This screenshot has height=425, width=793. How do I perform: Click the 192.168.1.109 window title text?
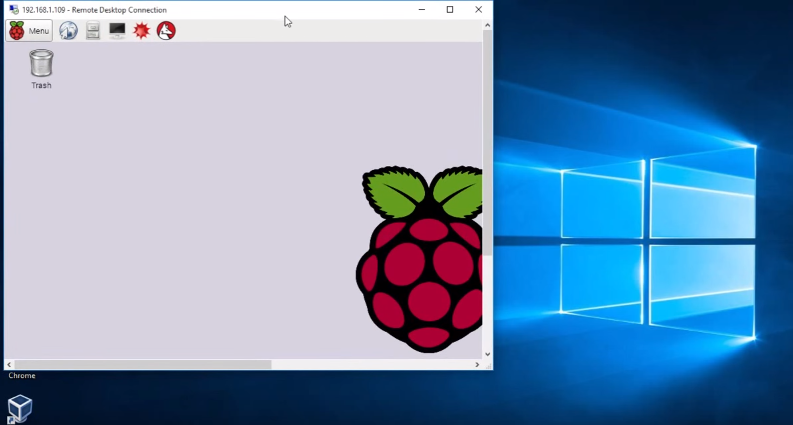[x=94, y=10]
